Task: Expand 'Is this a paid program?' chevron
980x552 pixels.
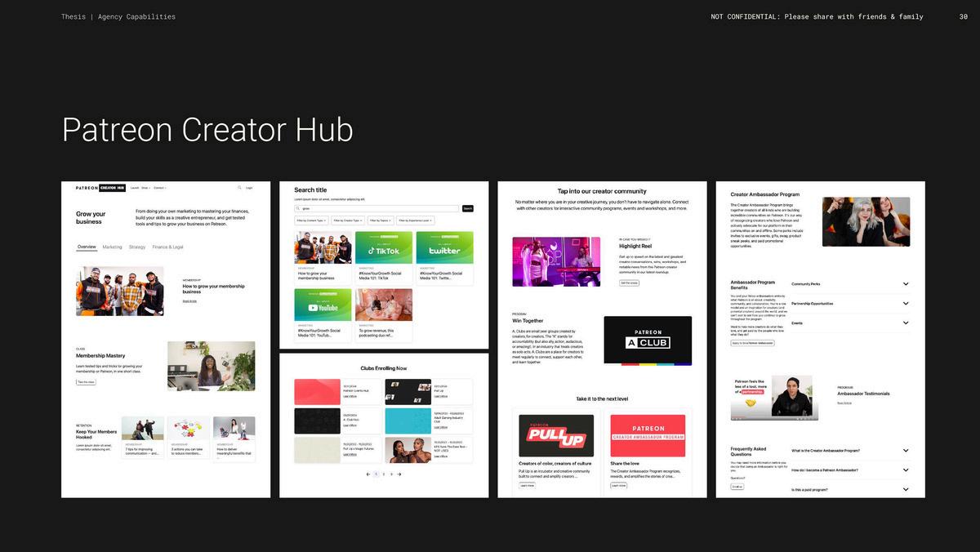Action: (906, 489)
